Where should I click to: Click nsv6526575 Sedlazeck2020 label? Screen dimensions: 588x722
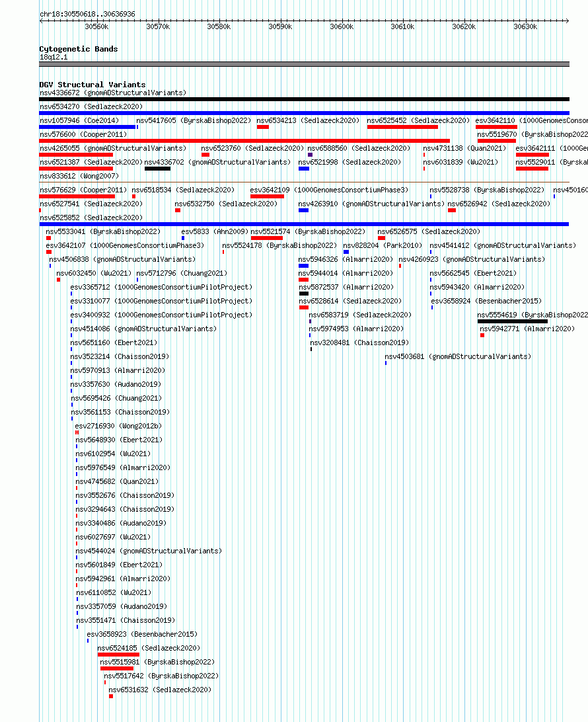click(429, 231)
